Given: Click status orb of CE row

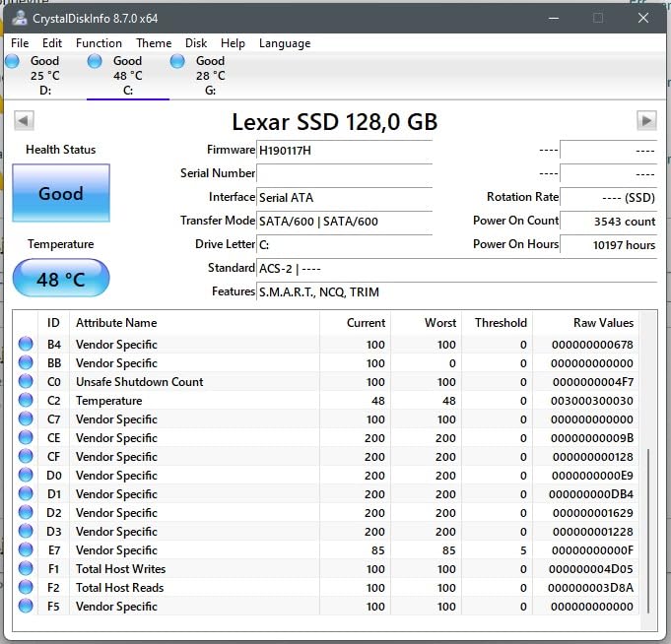Looking at the screenshot, I should click(x=26, y=437).
